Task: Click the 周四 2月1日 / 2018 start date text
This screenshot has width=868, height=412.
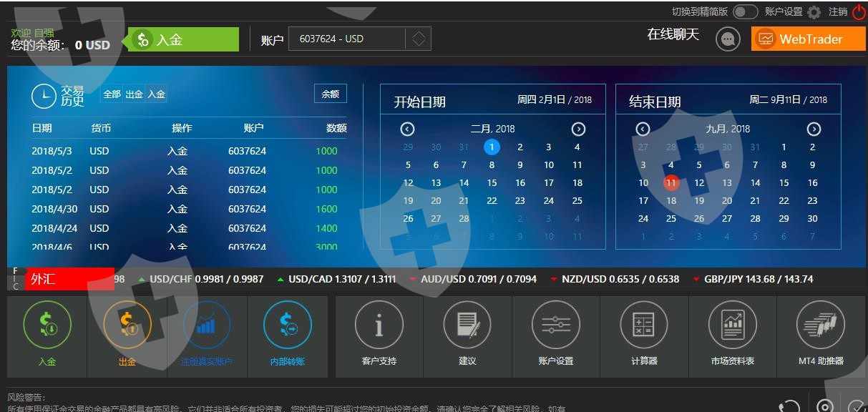Action: pos(555,100)
